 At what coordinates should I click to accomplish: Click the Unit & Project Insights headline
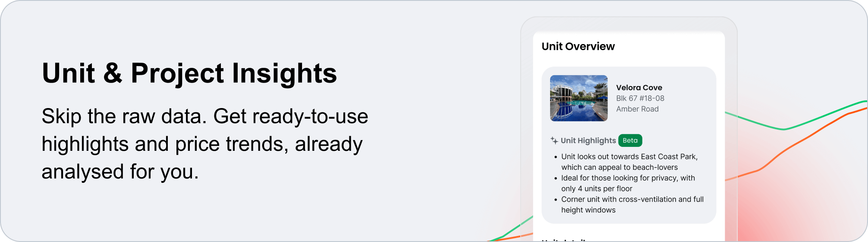189,73
